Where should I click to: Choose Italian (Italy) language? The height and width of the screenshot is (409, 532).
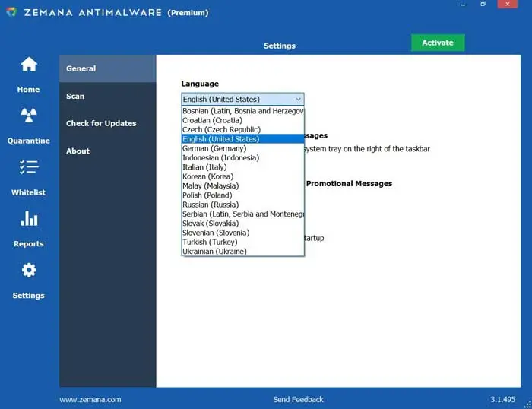pos(243,167)
